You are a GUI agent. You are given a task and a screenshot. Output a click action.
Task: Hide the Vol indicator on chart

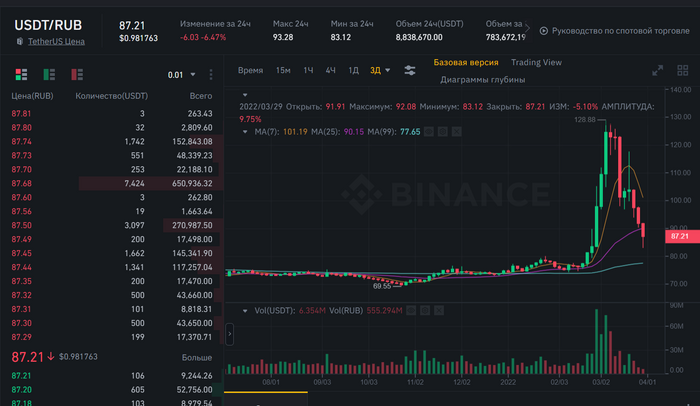coord(413,311)
